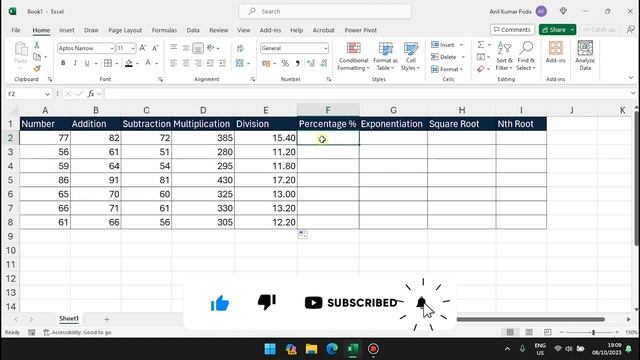Open the Review ribbon tab

218,30
